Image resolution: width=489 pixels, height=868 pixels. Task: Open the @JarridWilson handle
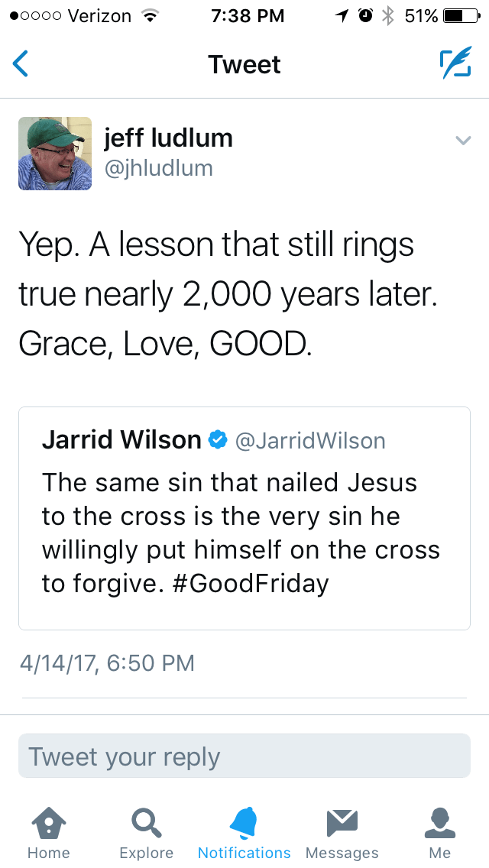point(310,441)
